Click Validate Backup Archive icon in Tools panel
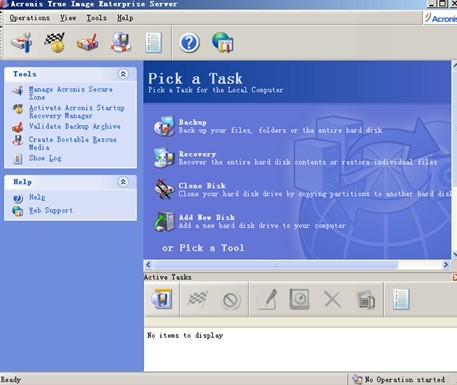Image resolution: width=457 pixels, height=385 pixels. (x=18, y=127)
